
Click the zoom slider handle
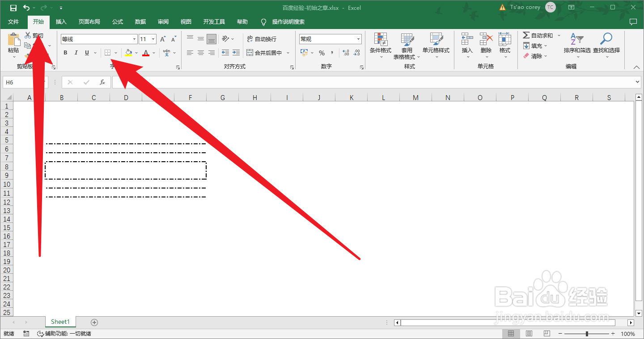tap(587, 334)
